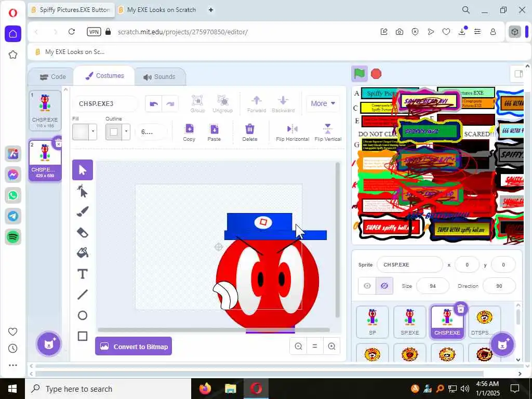Select the Line tool
The height and width of the screenshot is (399, 532).
click(x=83, y=295)
